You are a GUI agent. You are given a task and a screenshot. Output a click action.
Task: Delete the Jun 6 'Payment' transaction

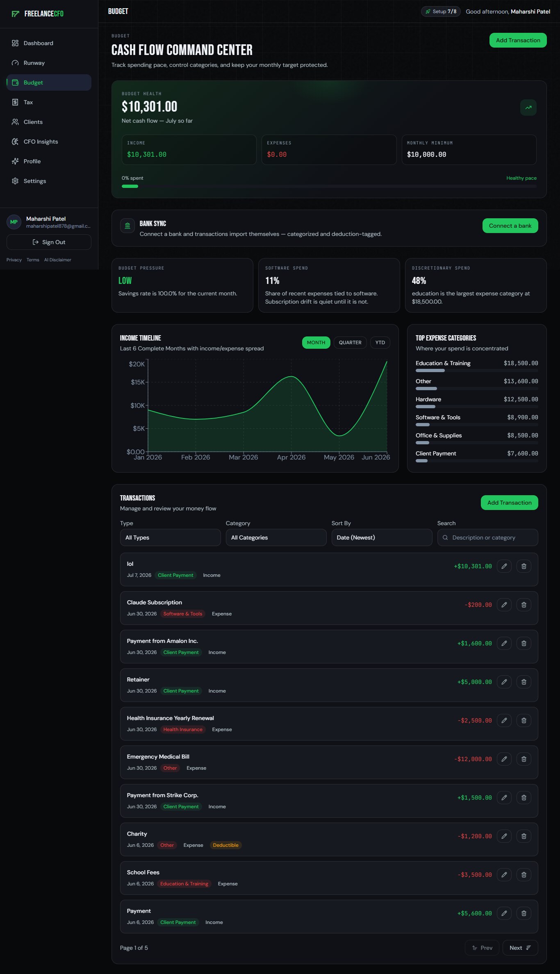(x=524, y=913)
